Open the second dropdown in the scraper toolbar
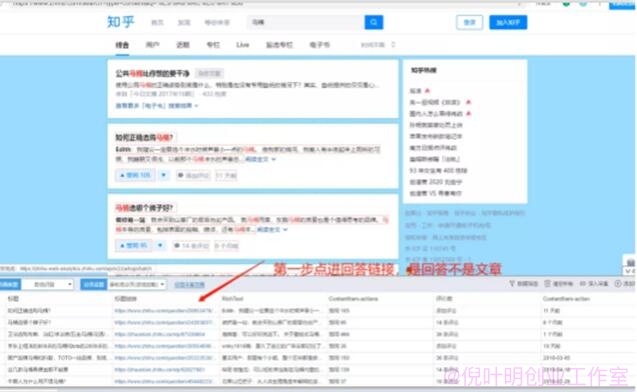The width and height of the screenshot is (637, 392). (x=136, y=284)
